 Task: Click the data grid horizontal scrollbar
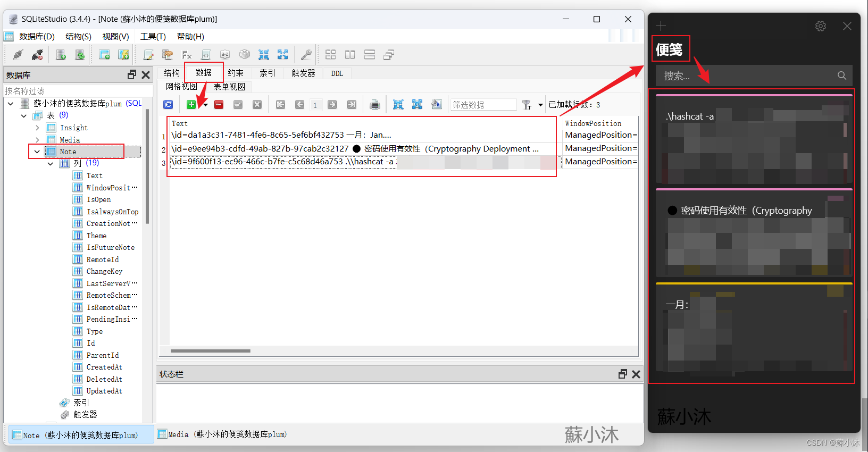211,351
